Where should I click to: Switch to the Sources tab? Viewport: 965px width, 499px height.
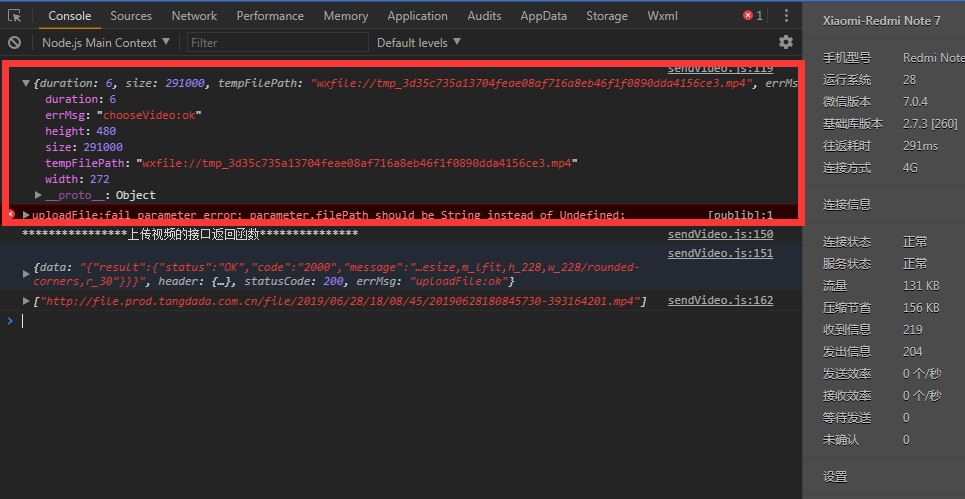131,16
